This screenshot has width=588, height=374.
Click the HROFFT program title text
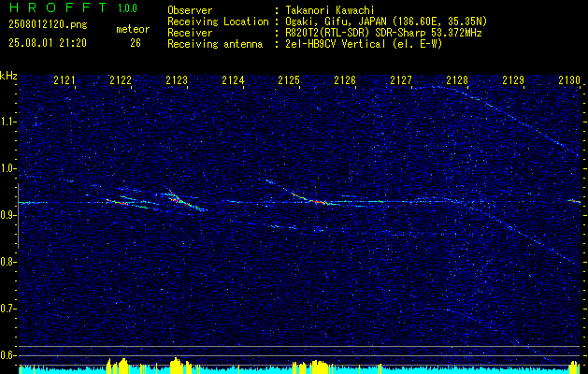pos(57,7)
